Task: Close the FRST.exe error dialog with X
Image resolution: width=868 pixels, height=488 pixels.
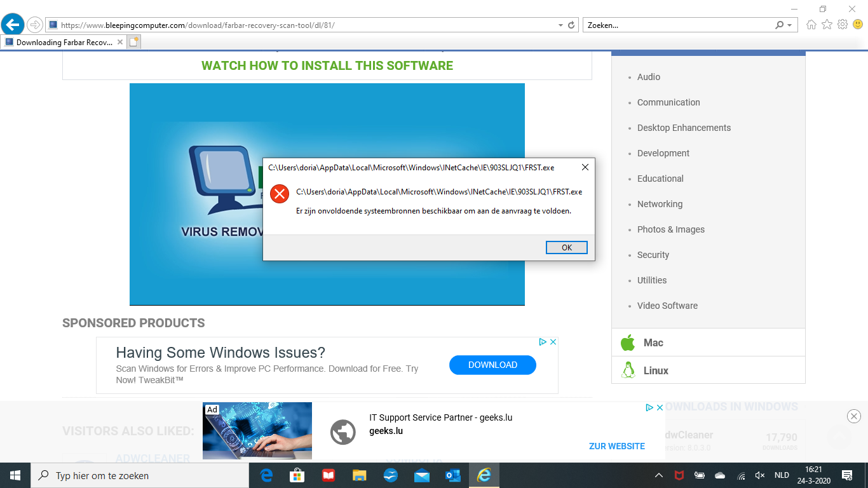Action: coord(585,167)
